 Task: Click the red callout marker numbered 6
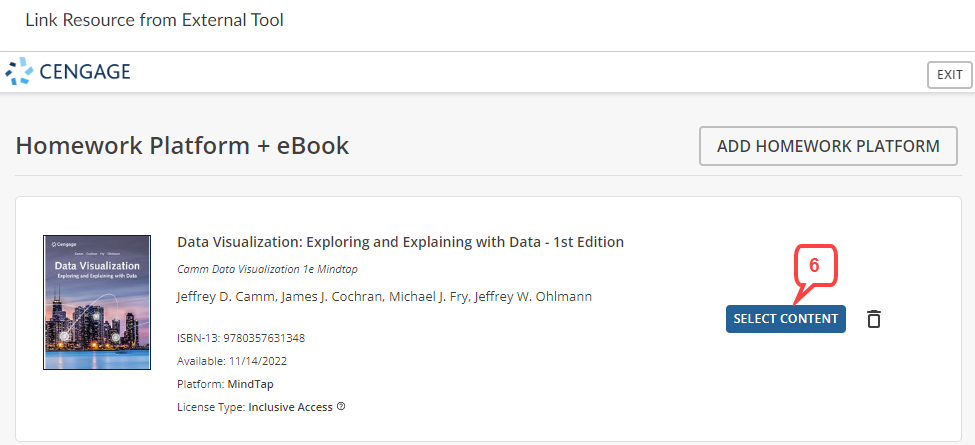tap(814, 265)
